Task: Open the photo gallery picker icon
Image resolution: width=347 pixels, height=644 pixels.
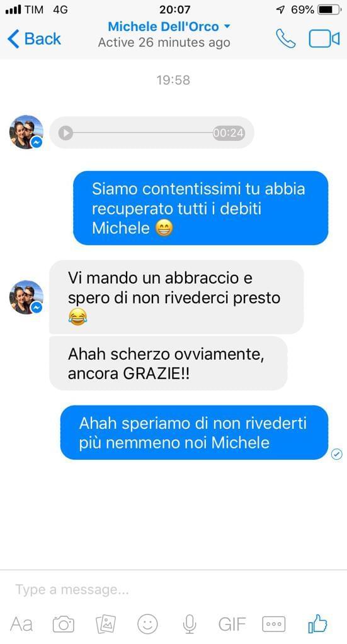Action: 106,625
